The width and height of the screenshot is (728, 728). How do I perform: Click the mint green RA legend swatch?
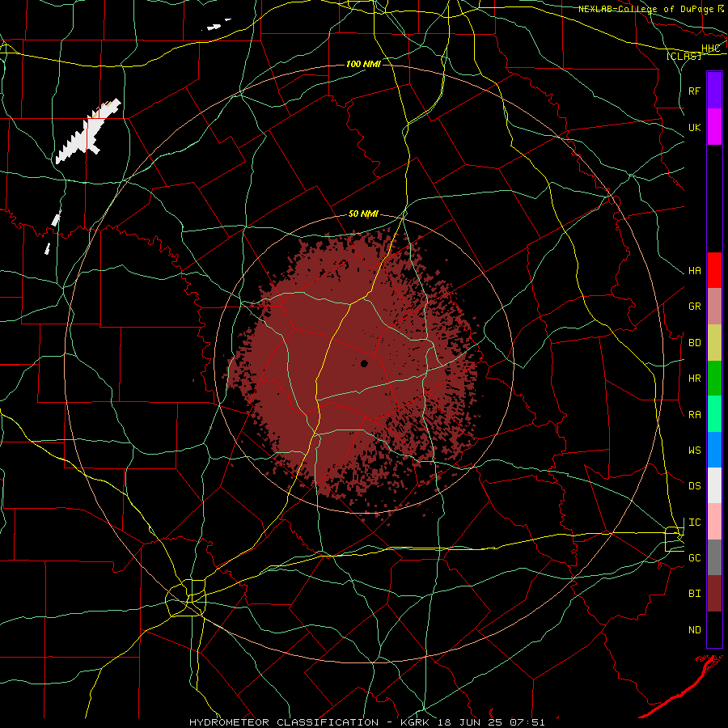tap(714, 414)
